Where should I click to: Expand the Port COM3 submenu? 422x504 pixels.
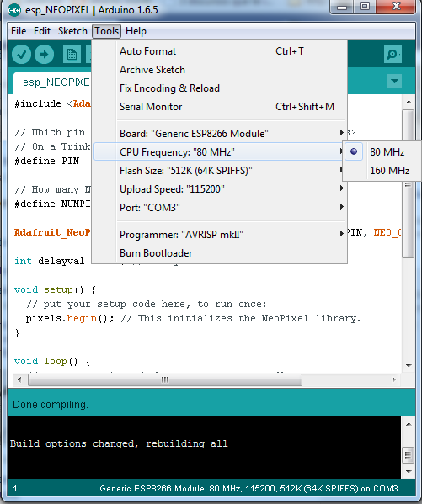pos(220,207)
